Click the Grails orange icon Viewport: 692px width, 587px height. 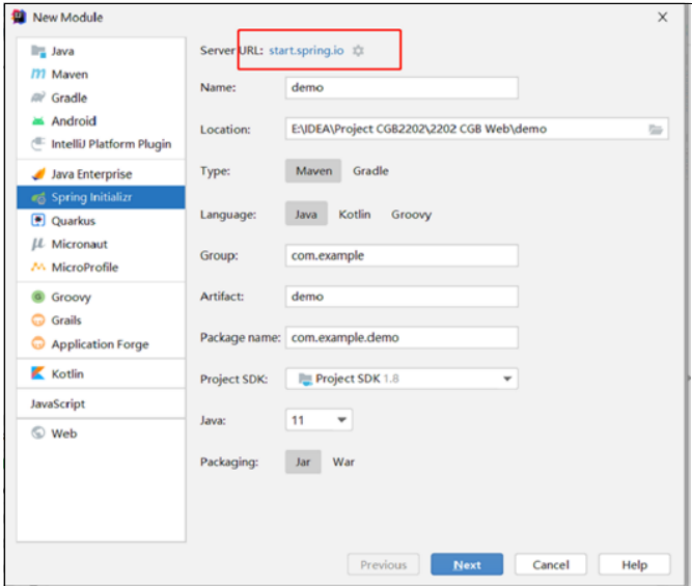point(38,320)
